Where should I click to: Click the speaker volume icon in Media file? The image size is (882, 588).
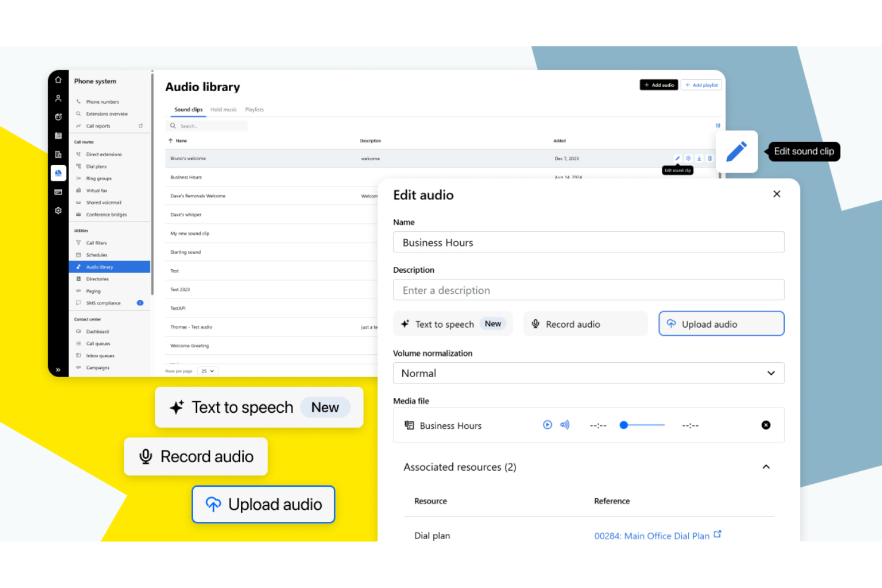564,425
